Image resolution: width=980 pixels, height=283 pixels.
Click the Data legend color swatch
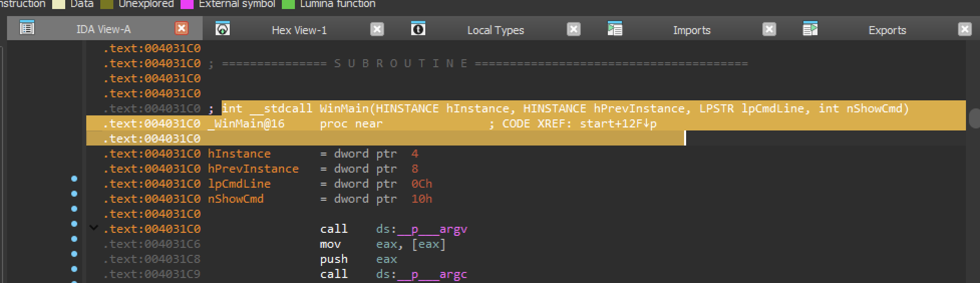click(59, 4)
